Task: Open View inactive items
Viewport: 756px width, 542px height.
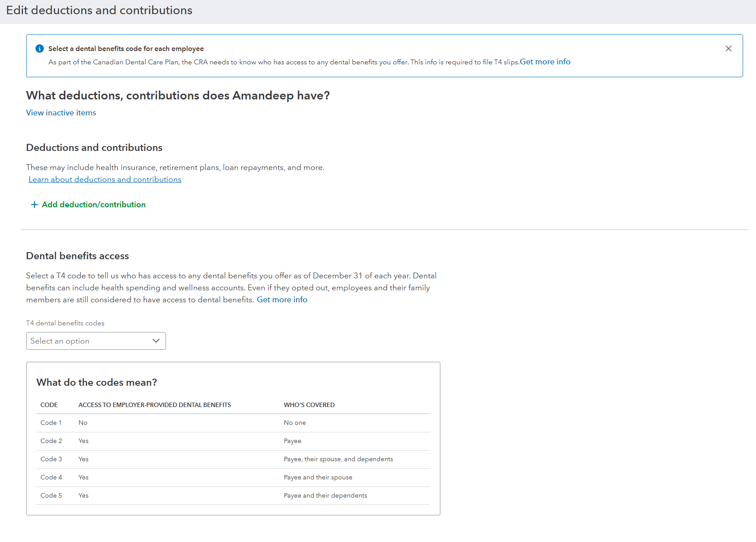Action: tap(61, 113)
